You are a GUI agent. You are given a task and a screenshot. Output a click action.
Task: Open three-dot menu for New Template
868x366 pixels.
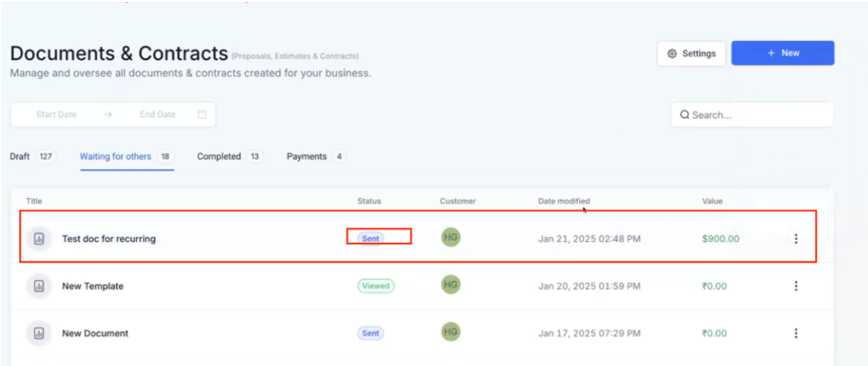tap(796, 286)
